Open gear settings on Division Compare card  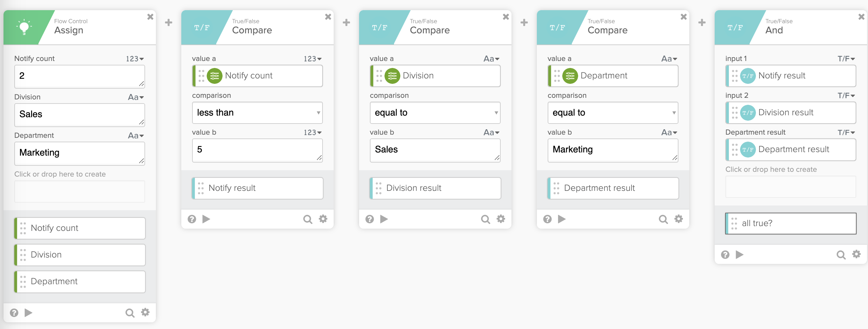501,219
